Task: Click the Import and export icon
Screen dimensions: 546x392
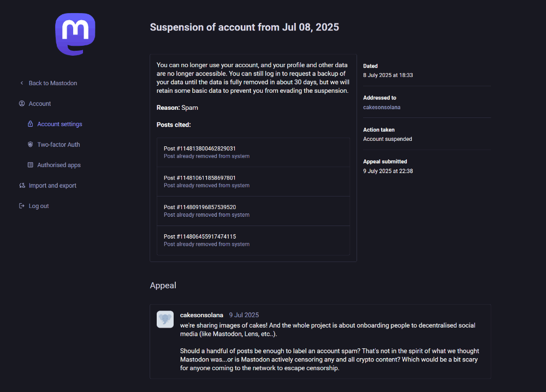Action: [x=22, y=186]
